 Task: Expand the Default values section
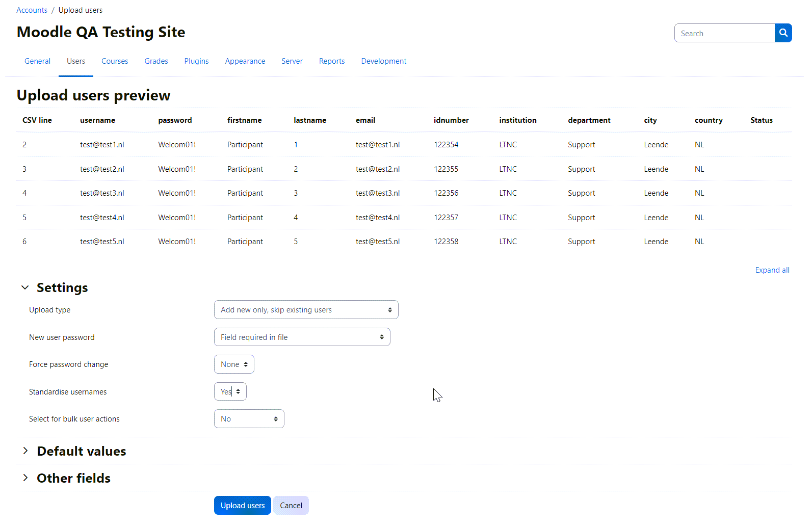(x=25, y=451)
